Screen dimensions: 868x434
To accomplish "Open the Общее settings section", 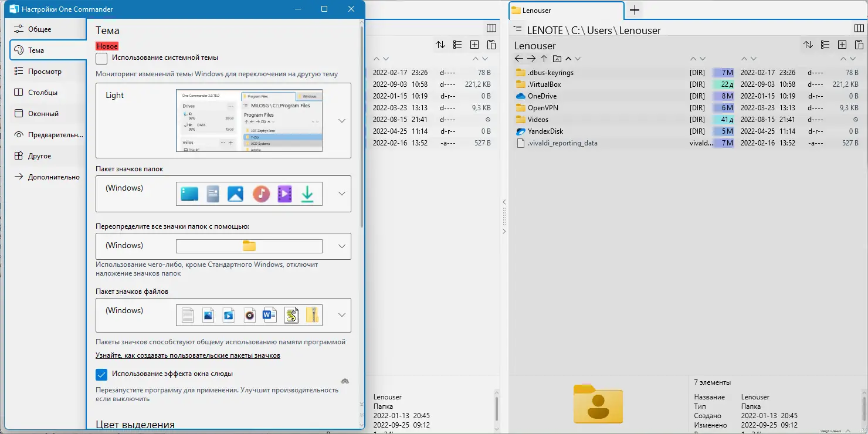I will tap(48, 29).
